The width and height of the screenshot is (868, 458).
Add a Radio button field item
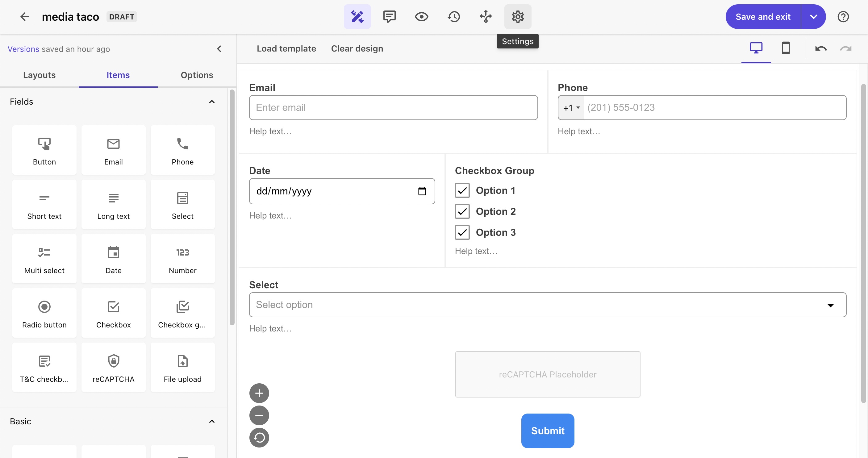(x=44, y=313)
